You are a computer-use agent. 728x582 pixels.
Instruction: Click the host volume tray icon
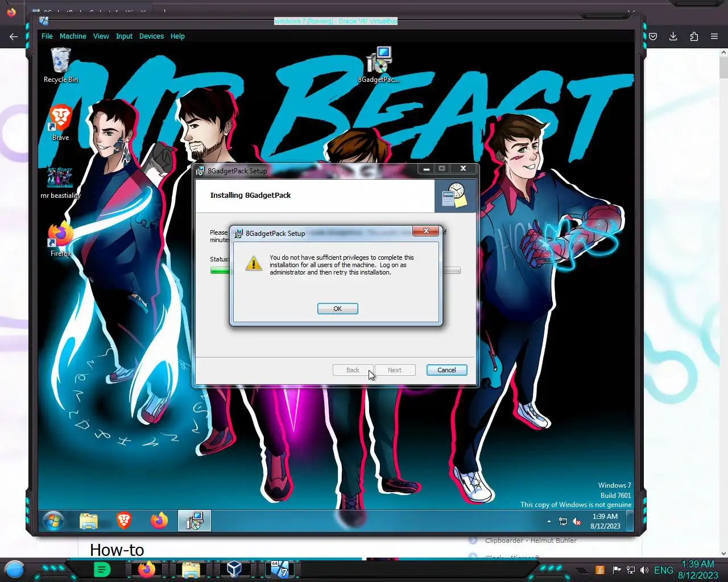644,570
